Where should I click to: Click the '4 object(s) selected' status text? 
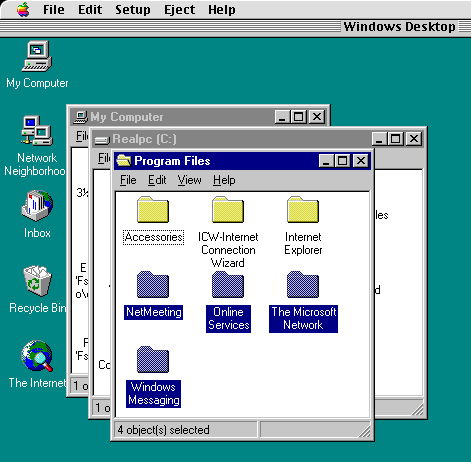pyautogui.click(x=163, y=430)
